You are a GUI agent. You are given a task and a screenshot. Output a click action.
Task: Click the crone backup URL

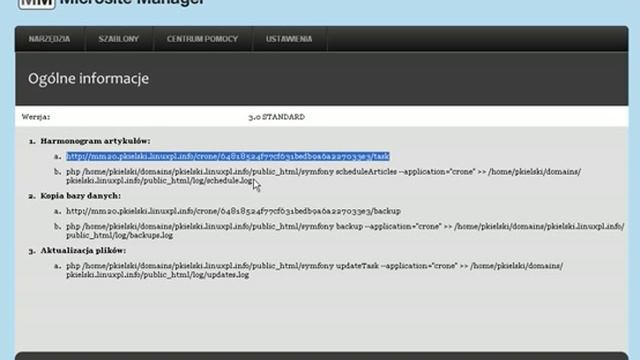click(233, 211)
